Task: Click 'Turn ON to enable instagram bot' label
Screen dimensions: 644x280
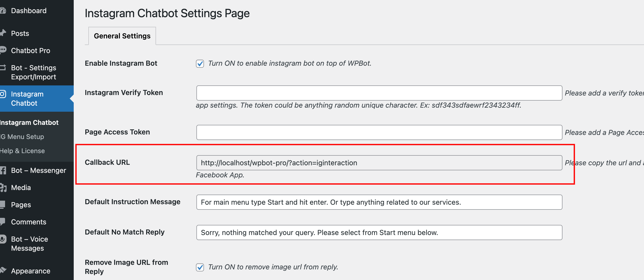Action: (290, 63)
